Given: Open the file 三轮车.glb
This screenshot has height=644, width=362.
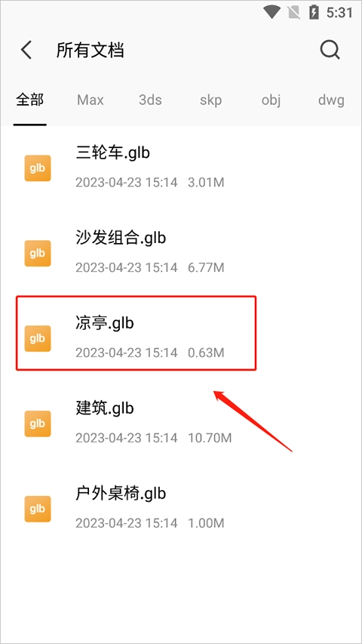Looking at the screenshot, I should 181,168.
